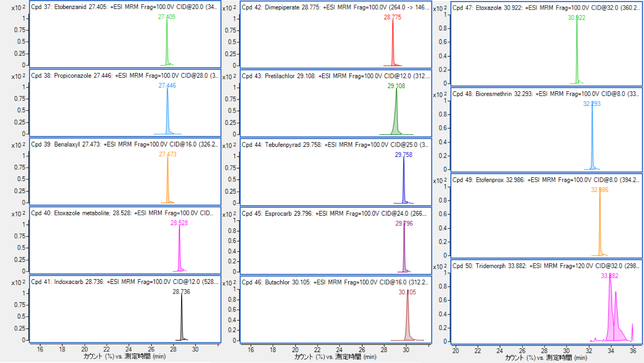Click the 29.108 Pretilachlor peak label

[x=396, y=86]
